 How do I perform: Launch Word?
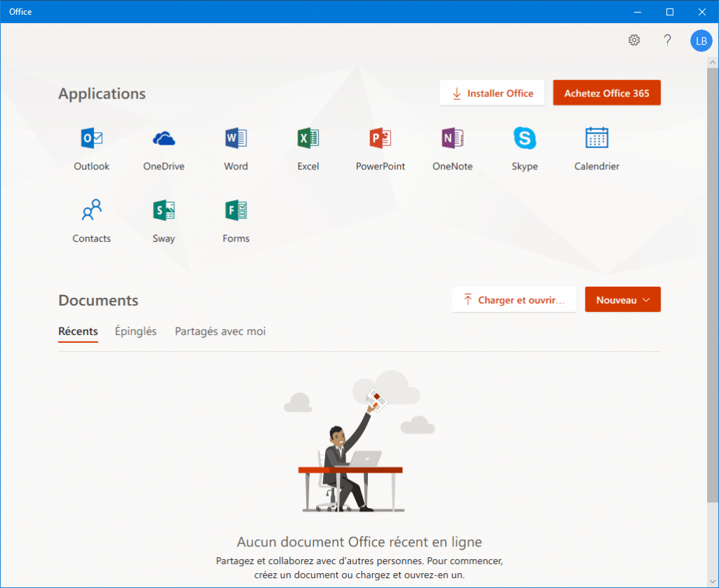click(236, 149)
